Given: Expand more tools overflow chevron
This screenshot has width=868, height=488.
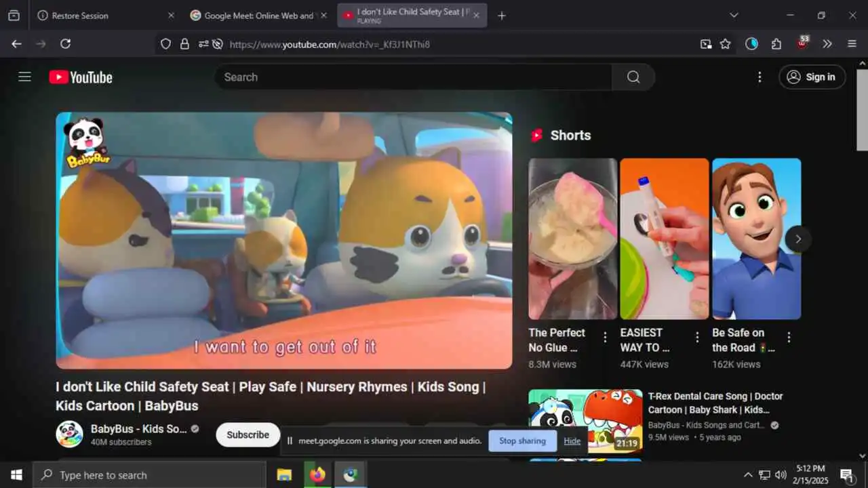Looking at the screenshot, I should pyautogui.click(x=827, y=44).
